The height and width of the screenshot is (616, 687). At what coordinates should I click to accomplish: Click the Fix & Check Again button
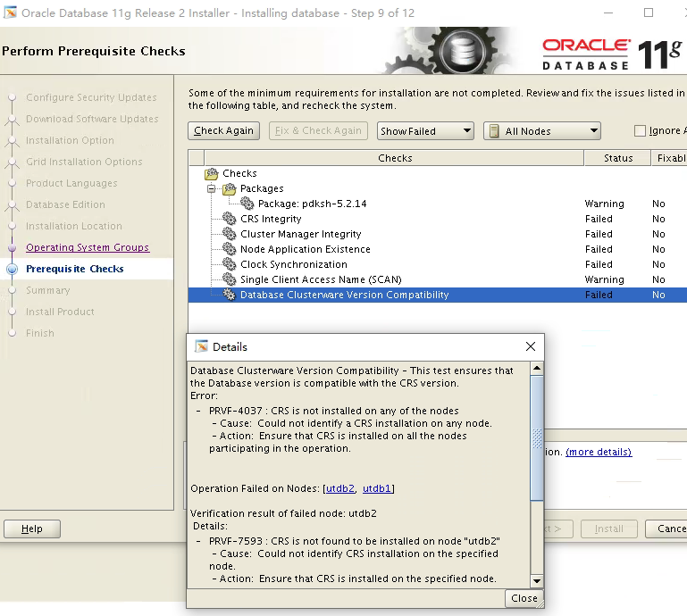click(318, 131)
